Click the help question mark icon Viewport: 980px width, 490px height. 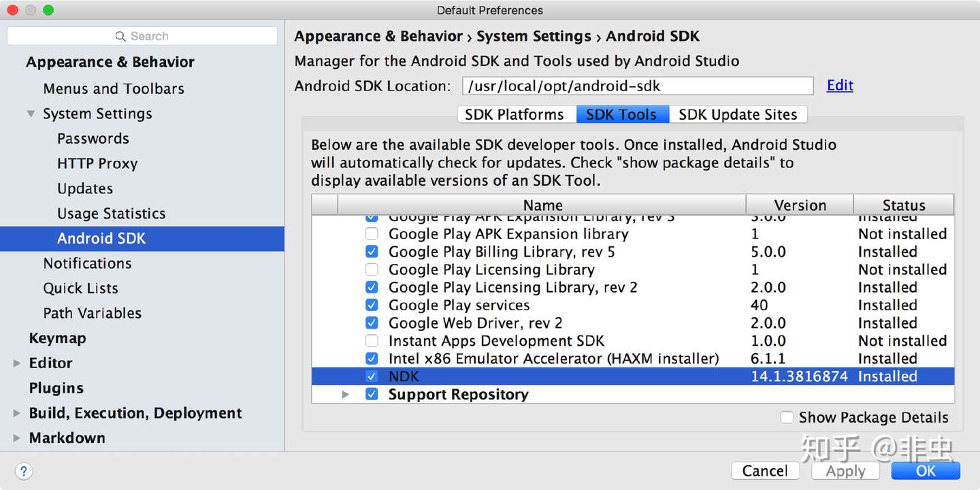tap(23, 470)
